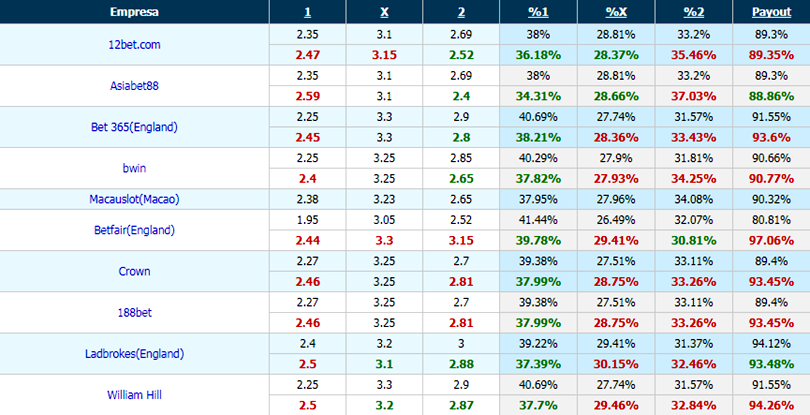Select the 93.6% payout for Bet 365

coord(771,137)
